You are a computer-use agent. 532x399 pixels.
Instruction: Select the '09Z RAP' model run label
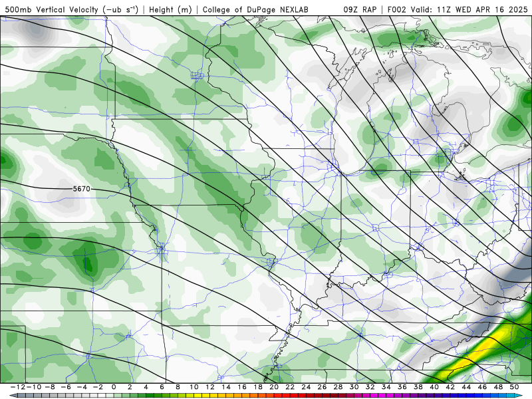tap(360, 10)
